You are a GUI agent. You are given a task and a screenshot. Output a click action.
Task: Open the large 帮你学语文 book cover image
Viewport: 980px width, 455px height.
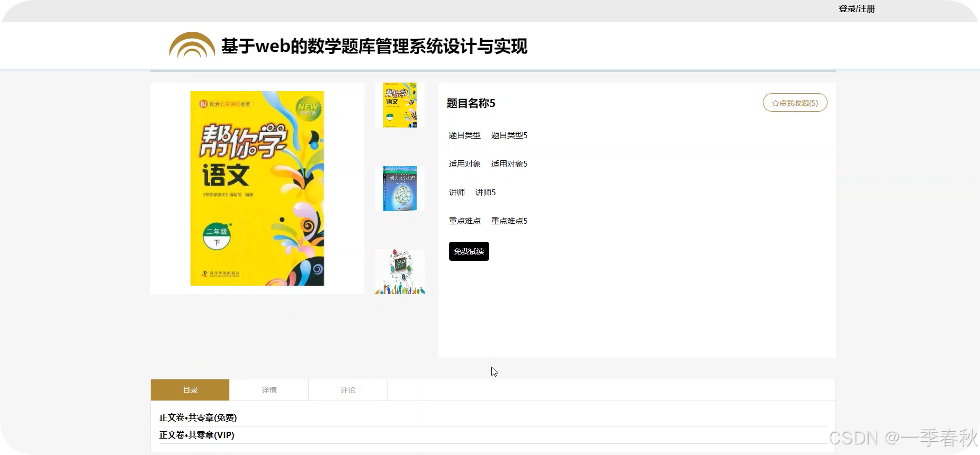(x=257, y=188)
